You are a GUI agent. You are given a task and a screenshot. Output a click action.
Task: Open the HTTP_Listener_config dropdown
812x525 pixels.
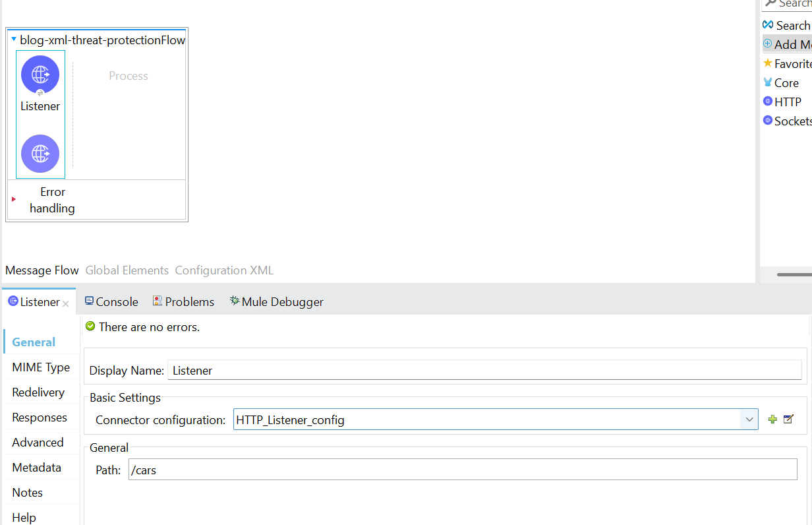[x=749, y=419]
